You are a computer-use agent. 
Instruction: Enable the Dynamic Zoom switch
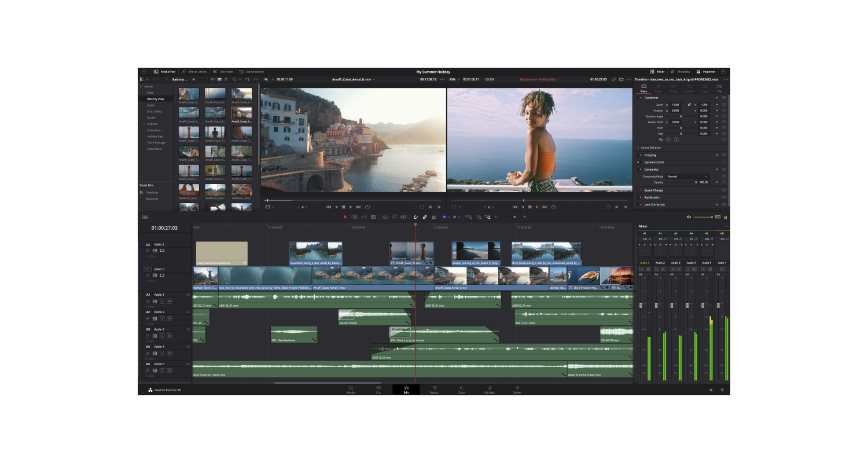coord(640,162)
